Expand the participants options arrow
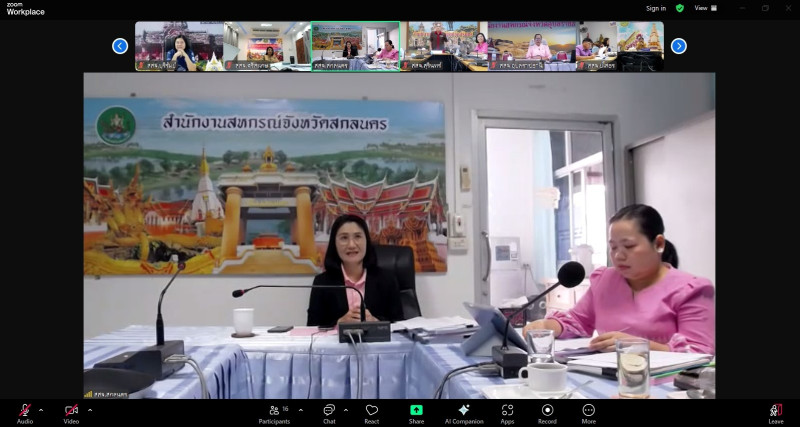 [x=300, y=409]
